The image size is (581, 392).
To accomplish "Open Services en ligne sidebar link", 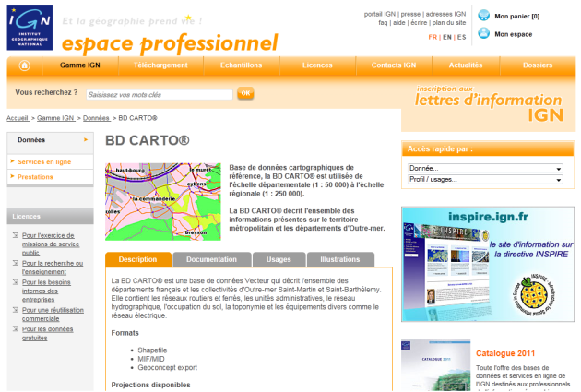I will pyautogui.click(x=44, y=162).
